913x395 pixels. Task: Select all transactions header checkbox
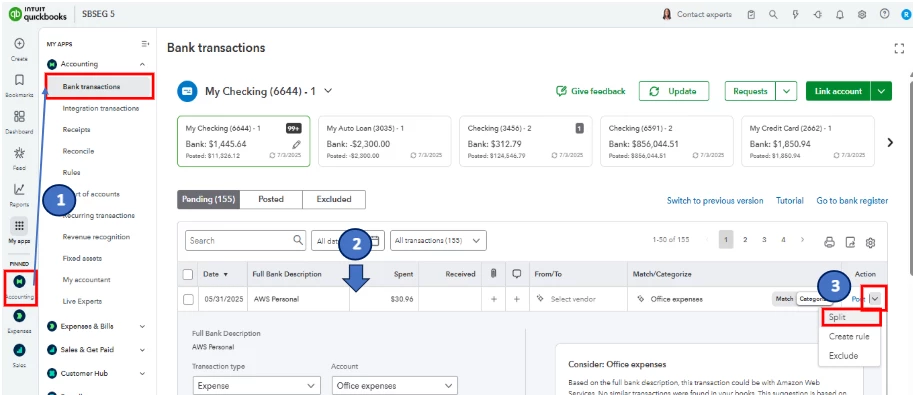coord(188,274)
